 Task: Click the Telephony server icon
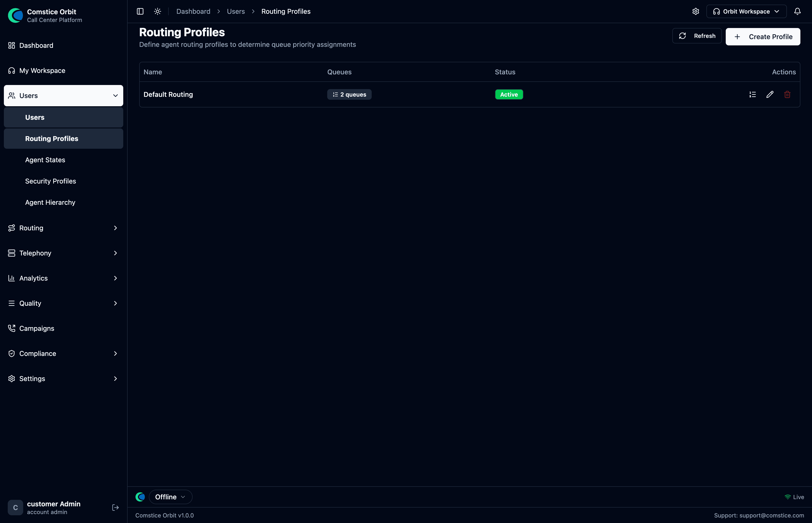[x=12, y=253]
